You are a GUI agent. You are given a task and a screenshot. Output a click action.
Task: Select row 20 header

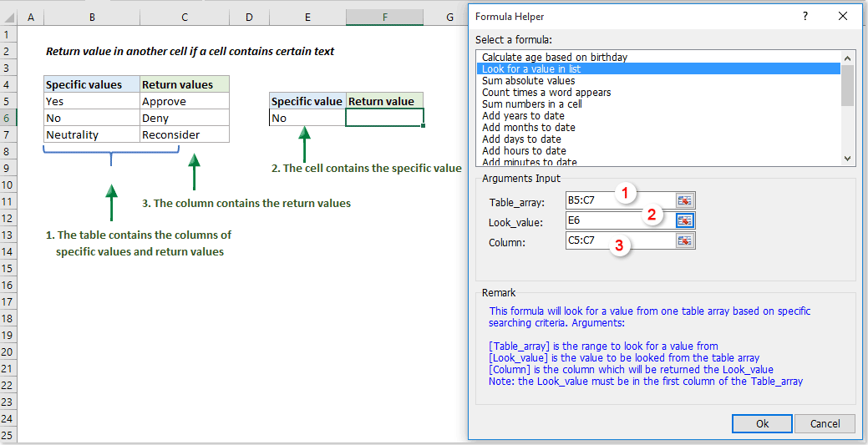pos(8,351)
